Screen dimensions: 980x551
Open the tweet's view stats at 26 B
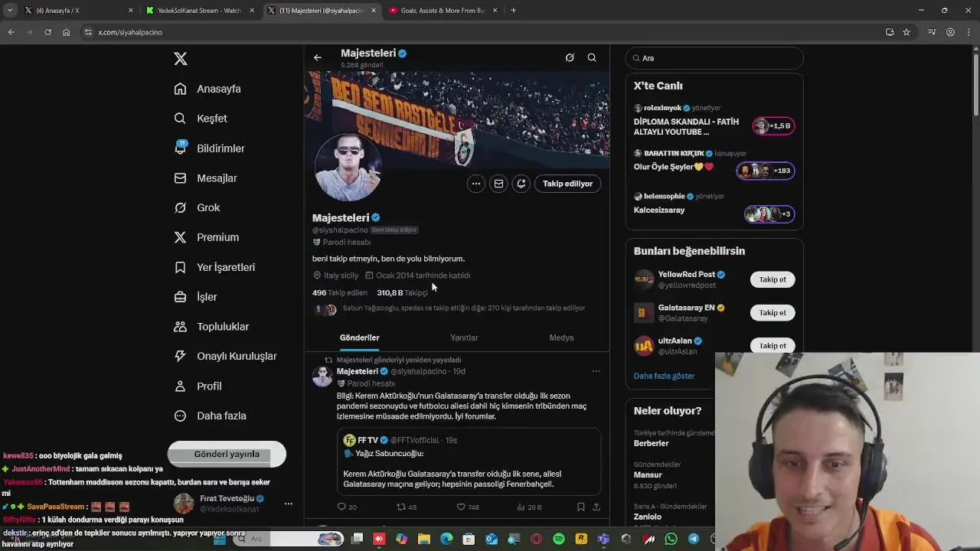pyautogui.click(x=530, y=507)
